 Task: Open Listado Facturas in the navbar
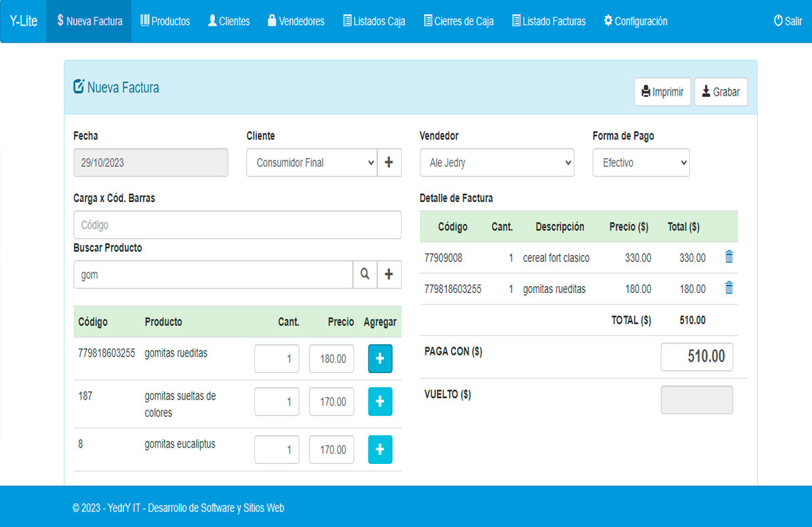548,21
